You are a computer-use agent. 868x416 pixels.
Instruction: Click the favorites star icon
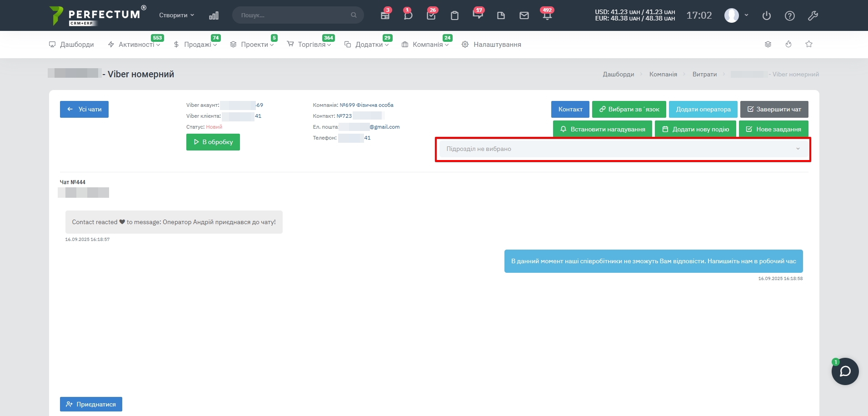pos(809,44)
